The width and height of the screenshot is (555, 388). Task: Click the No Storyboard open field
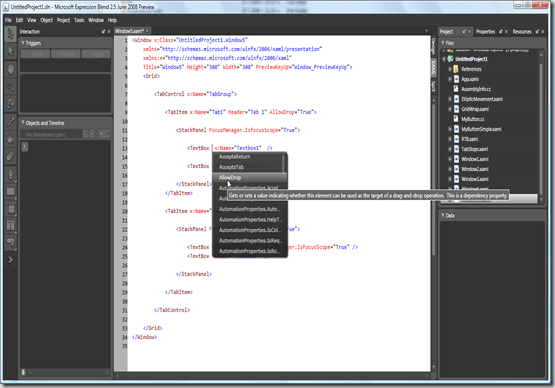click(x=52, y=134)
